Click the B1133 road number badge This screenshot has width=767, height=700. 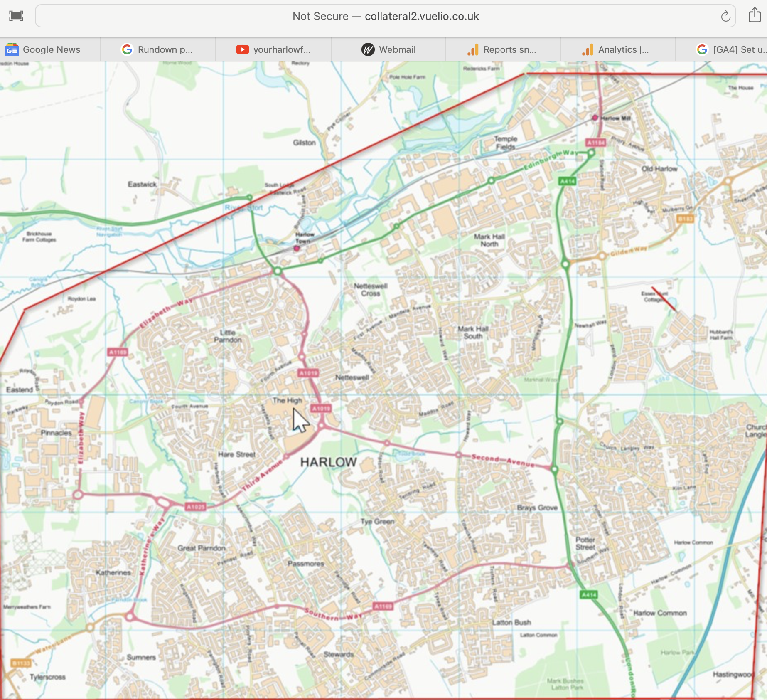(21, 663)
